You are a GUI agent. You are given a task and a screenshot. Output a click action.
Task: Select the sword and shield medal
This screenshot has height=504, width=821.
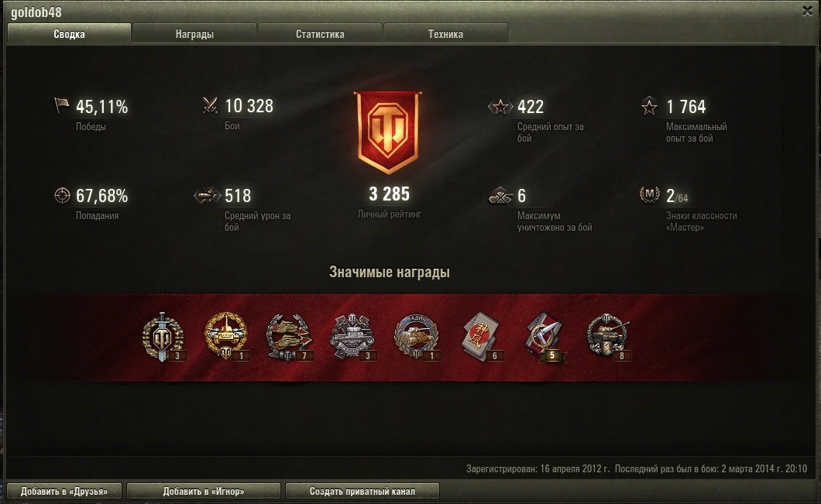163,337
